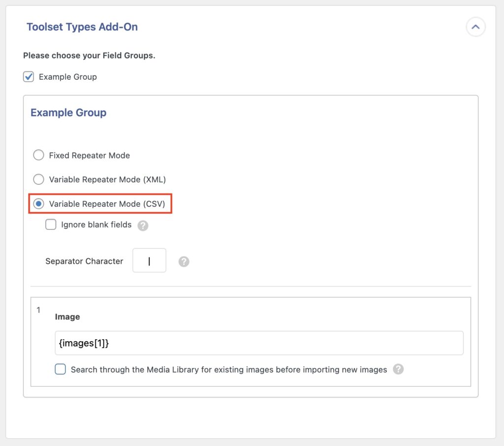Choose Variable Repeater Mode (XML)

coord(38,179)
